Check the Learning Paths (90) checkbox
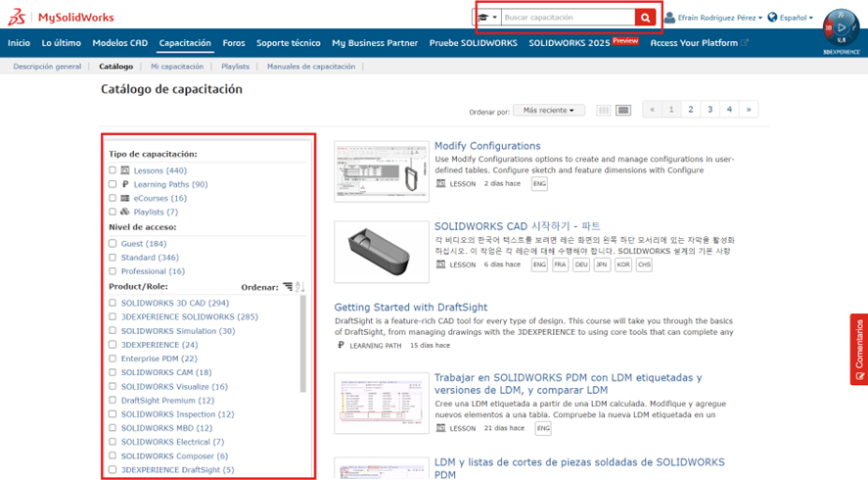This screenshot has height=480, width=868. coord(113,184)
